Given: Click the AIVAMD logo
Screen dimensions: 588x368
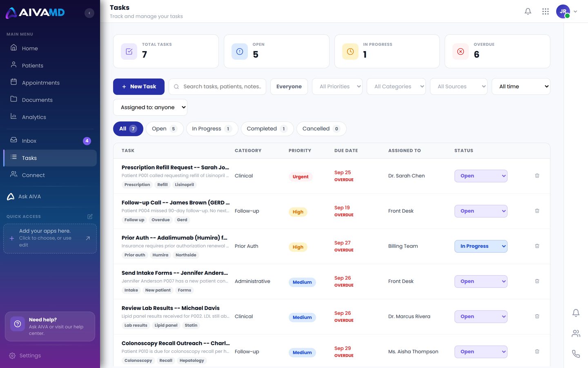Looking at the screenshot, I should coord(35,13).
